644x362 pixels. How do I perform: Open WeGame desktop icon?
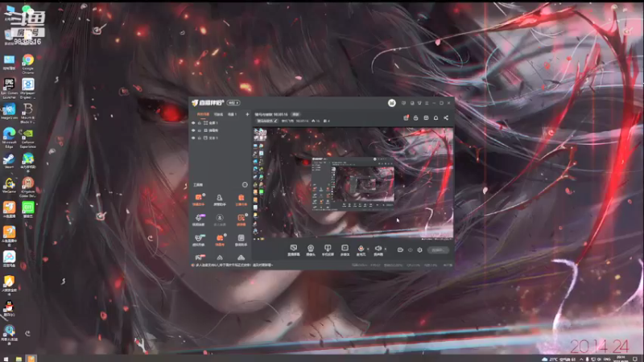9,186
